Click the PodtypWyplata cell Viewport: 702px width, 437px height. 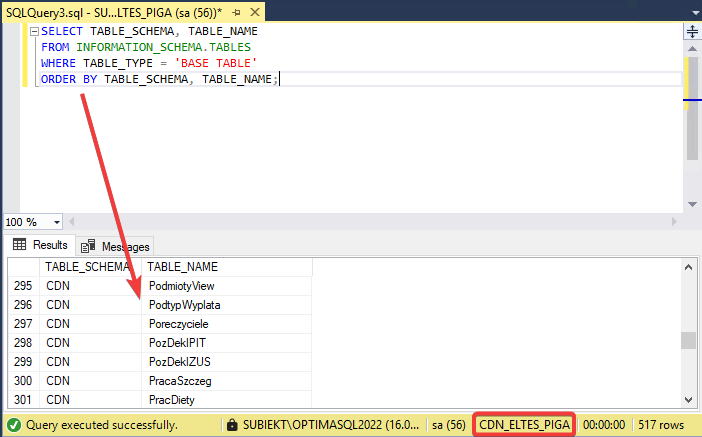227,305
